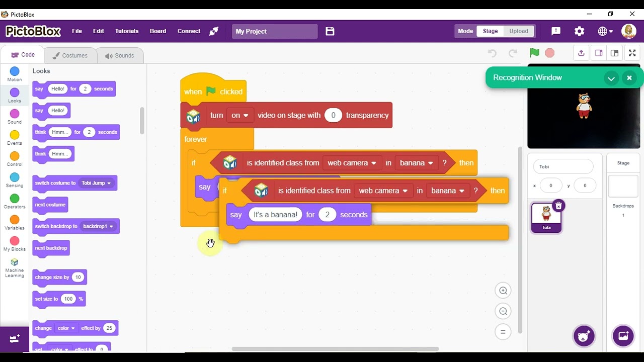Click the rocket icon in the menu bar
Image resolution: width=644 pixels, height=362 pixels.
214,31
